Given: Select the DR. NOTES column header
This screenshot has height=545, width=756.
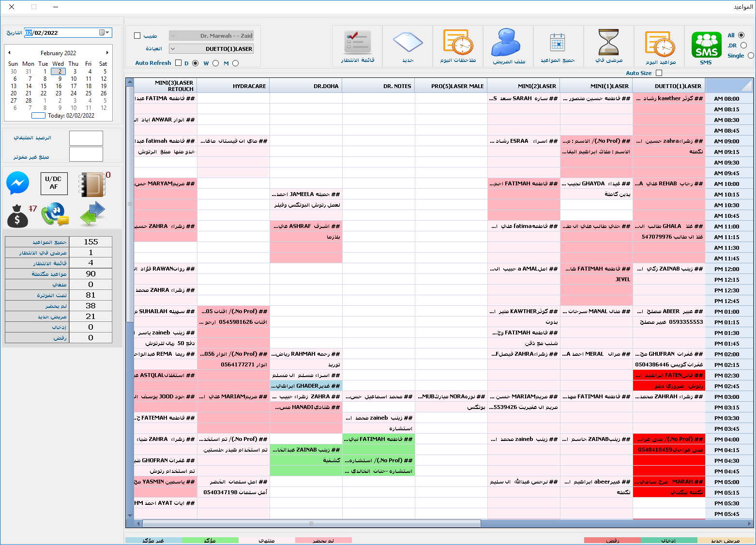Looking at the screenshot, I should 378,86.
